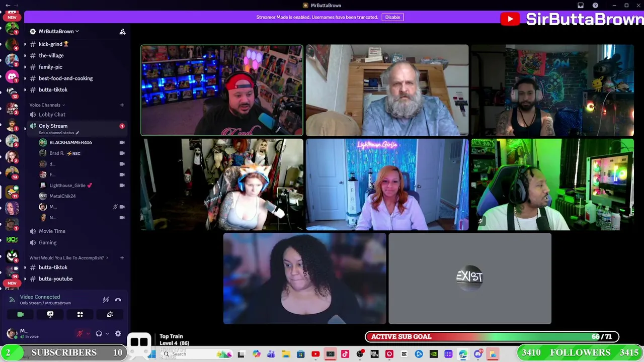Click the Video Connected status text

coord(40,297)
